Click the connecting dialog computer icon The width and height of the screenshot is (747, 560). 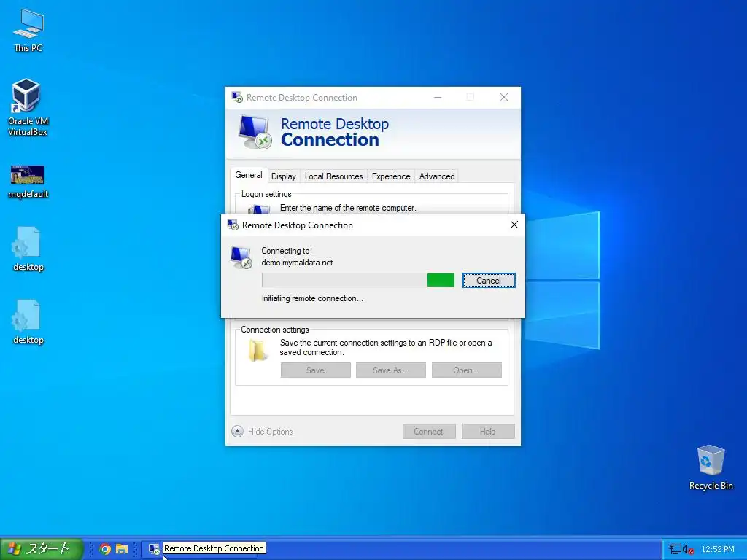(x=241, y=257)
